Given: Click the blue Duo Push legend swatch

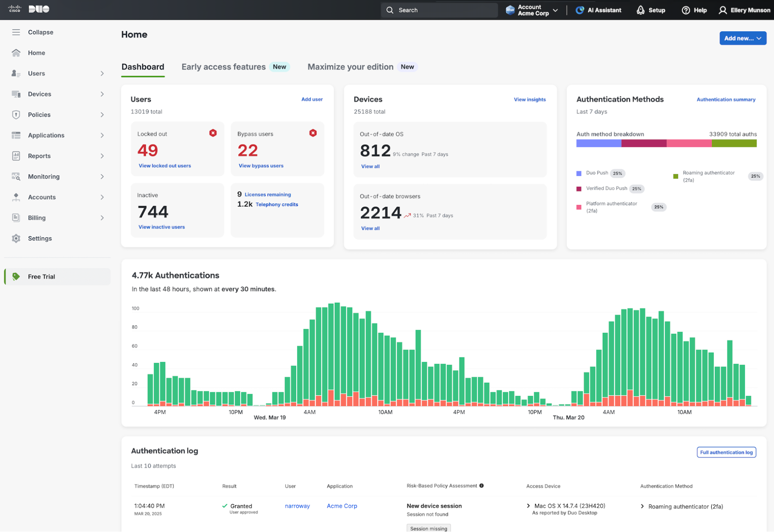Looking at the screenshot, I should click(x=579, y=173).
